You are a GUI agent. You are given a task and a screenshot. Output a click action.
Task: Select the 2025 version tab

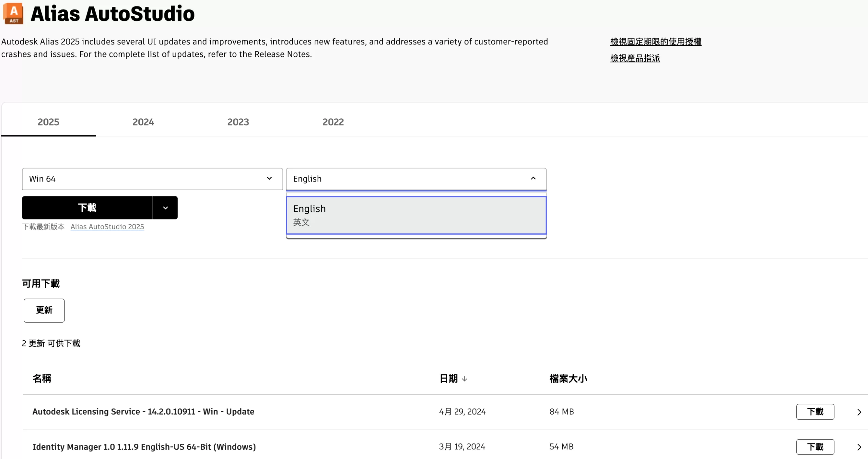[48, 122]
